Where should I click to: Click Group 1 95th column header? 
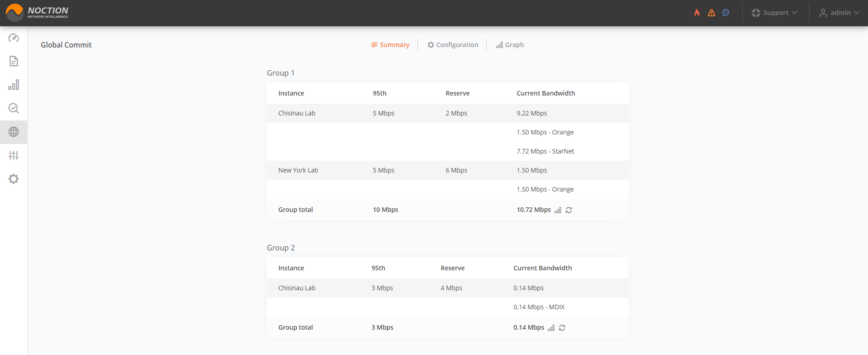(x=379, y=93)
